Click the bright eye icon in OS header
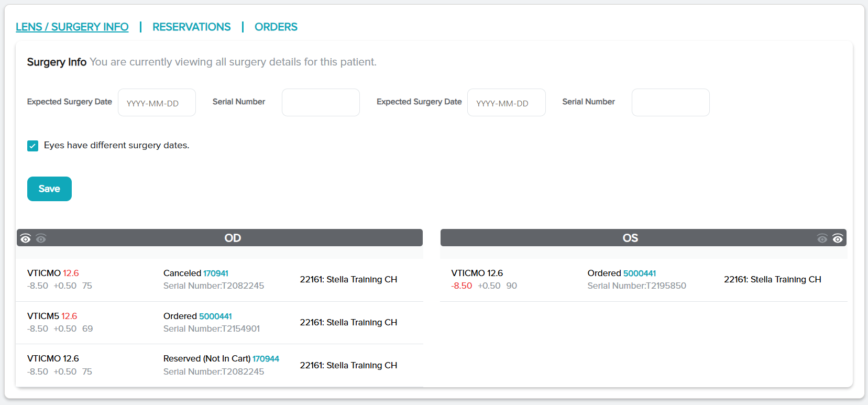The image size is (868, 405). coord(838,238)
